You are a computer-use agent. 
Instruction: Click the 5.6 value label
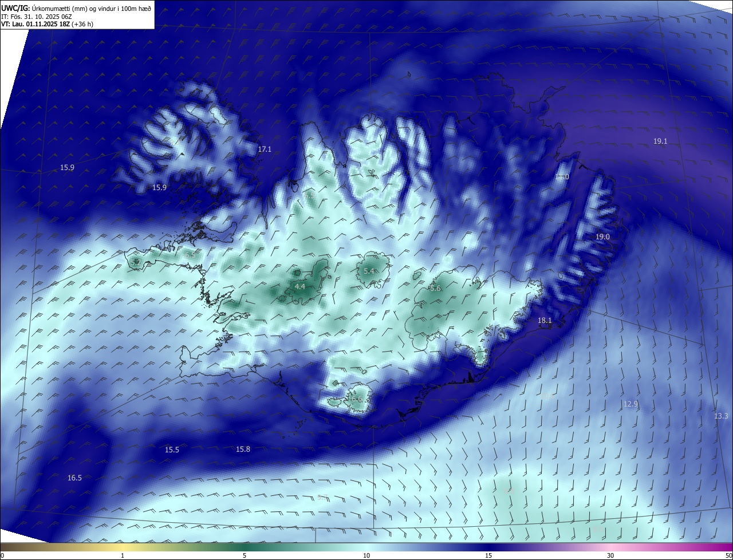[435, 289]
